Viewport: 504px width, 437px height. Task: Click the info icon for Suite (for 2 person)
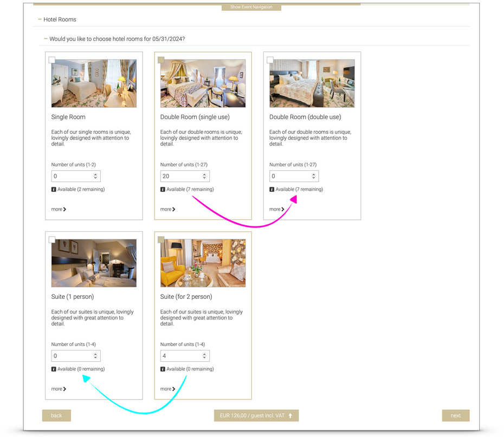coord(163,369)
